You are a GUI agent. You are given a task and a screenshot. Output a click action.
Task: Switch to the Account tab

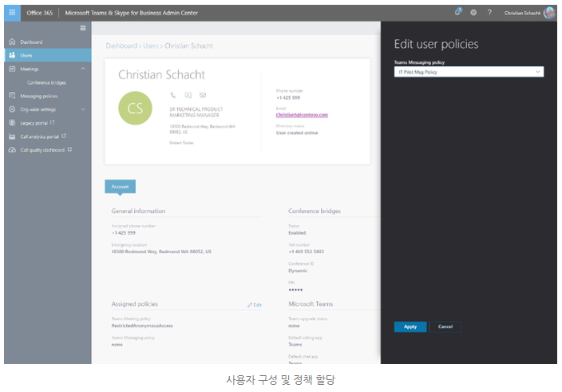point(120,186)
